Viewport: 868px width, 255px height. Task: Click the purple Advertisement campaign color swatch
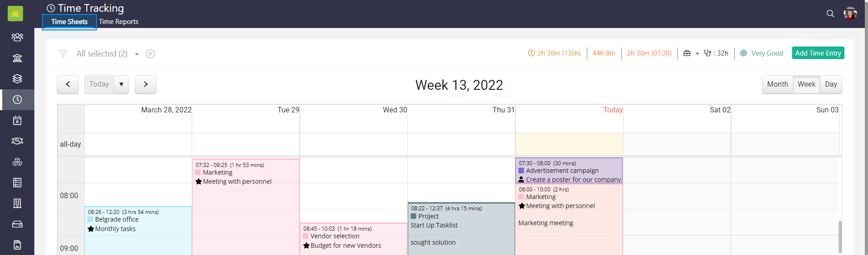[521, 171]
